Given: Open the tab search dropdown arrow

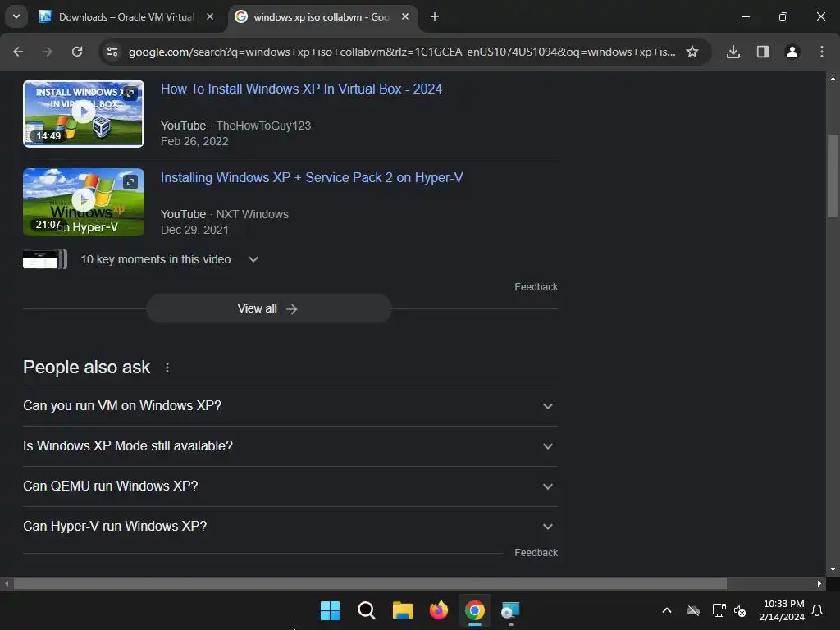Looking at the screenshot, I should [x=16, y=16].
